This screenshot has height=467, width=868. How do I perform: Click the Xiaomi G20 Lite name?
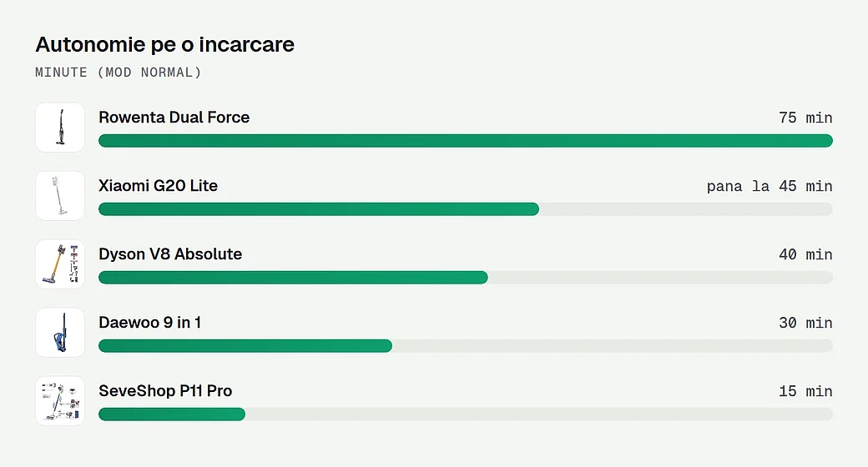(x=158, y=186)
